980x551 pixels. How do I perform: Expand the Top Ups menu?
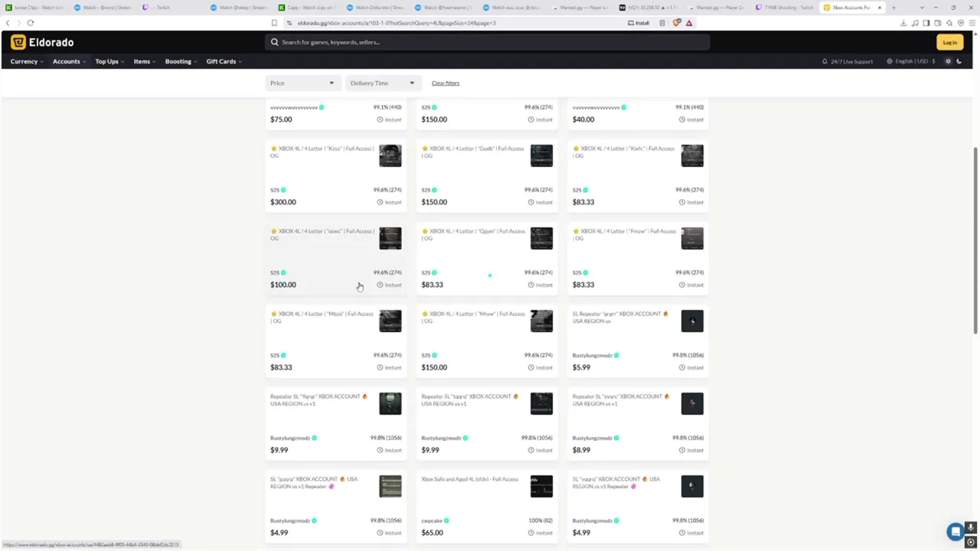(x=109, y=61)
